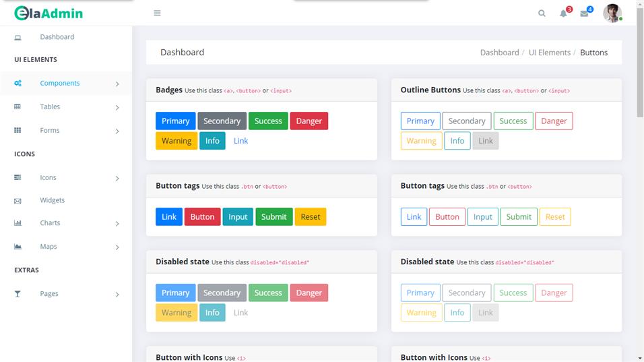644x362 pixels.
Task: Open the Icons sidebar menu item
Action: click(48, 178)
